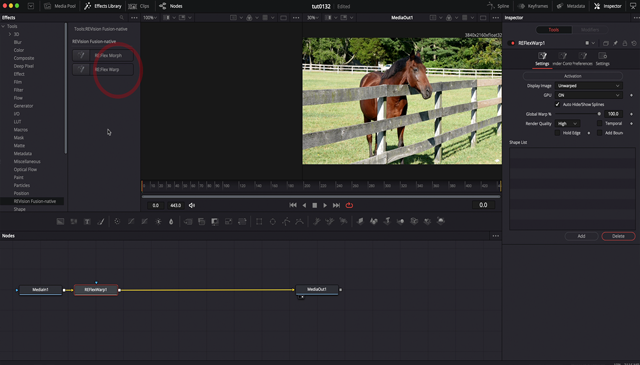Pin the REFlexWarp1 inspector controls

[616, 43]
